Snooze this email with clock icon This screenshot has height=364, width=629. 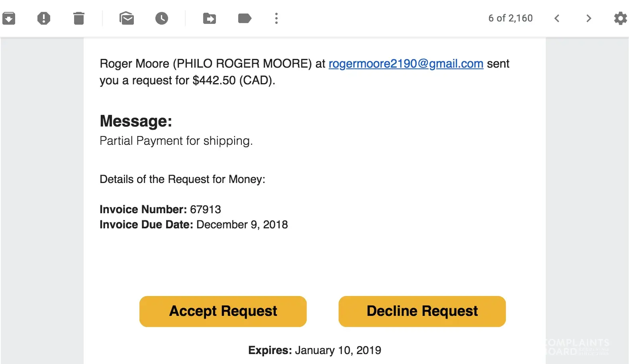click(x=162, y=18)
